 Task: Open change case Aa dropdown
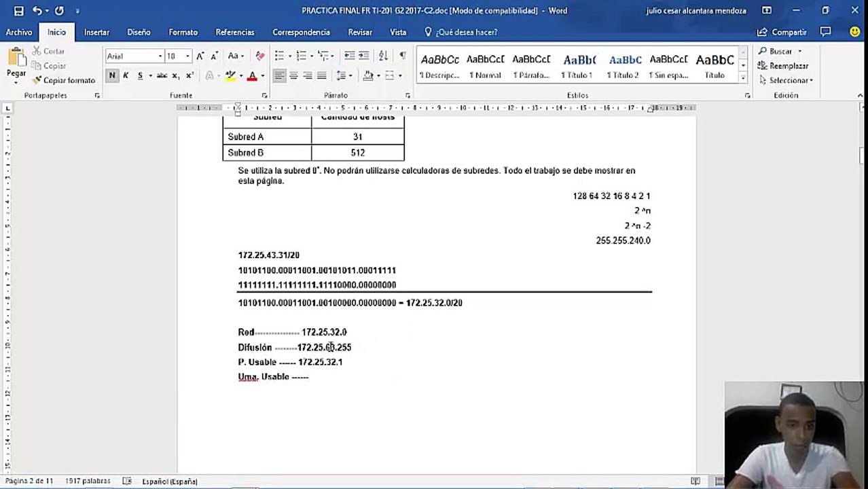tap(236, 56)
